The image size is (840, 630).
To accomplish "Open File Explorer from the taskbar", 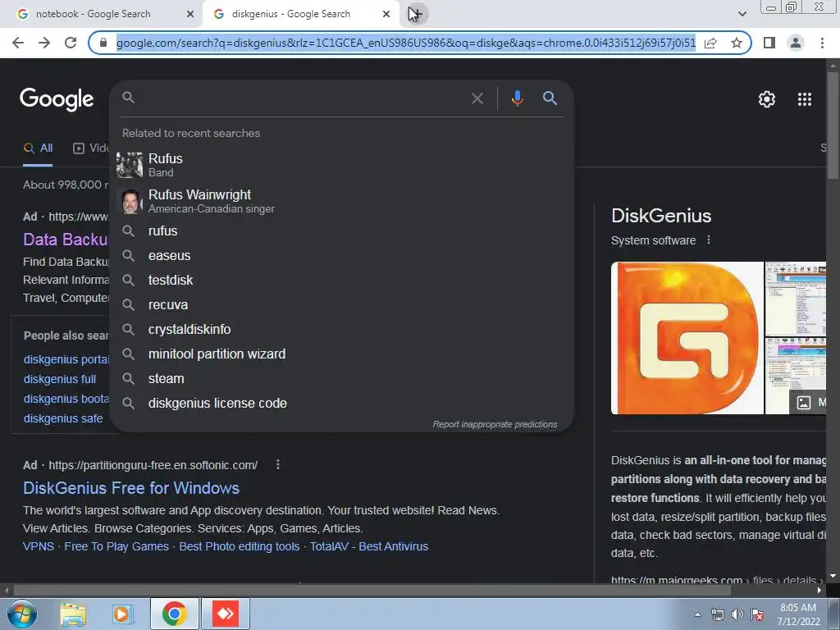I will point(73,614).
